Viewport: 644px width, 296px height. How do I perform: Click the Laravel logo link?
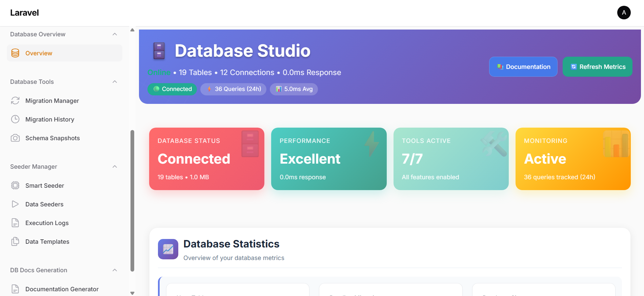(24, 13)
